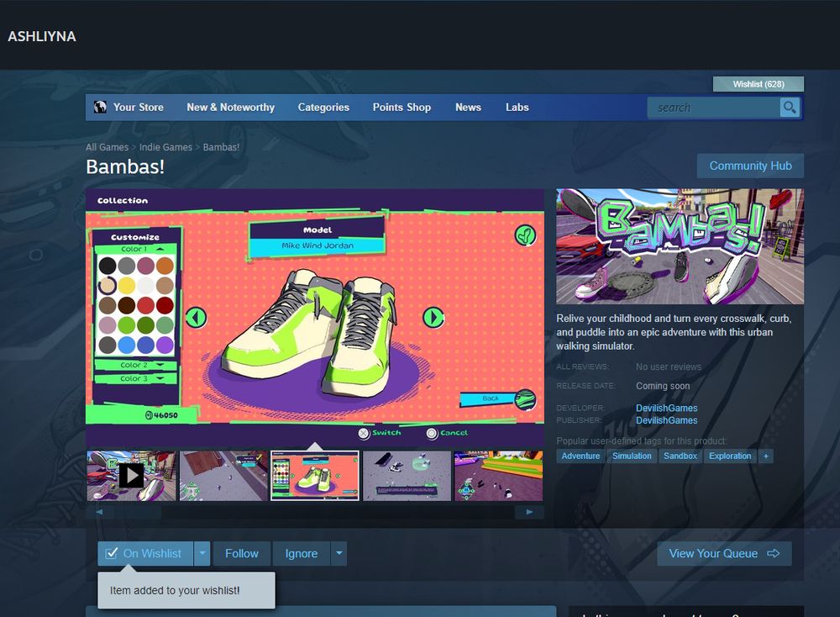Image resolution: width=840 pixels, height=617 pixels.
Task: Click the play icon on video thumbnail
Action: coord(131,476)
